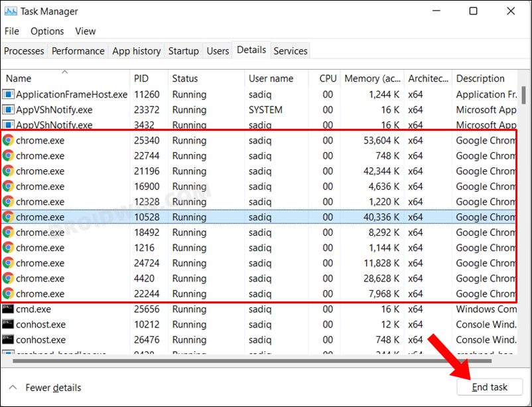Select PID value 11260
The width and height of the screenshot is (532, 407).
coord(147,94)
